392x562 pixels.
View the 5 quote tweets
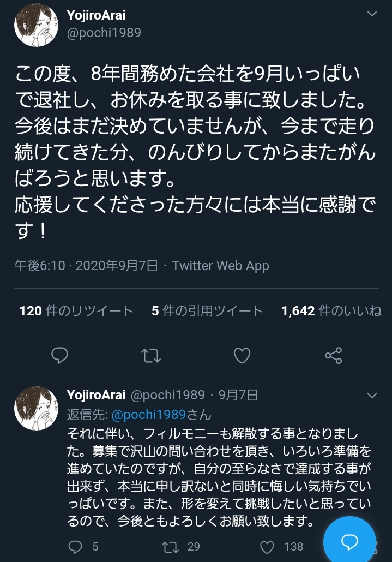point(207,311)
